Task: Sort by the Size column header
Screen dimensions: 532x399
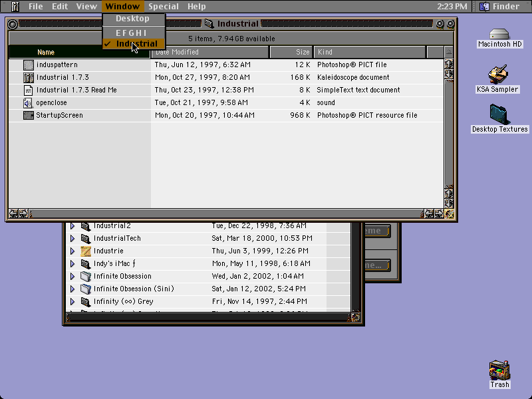Action: click(x=291, y=52)
